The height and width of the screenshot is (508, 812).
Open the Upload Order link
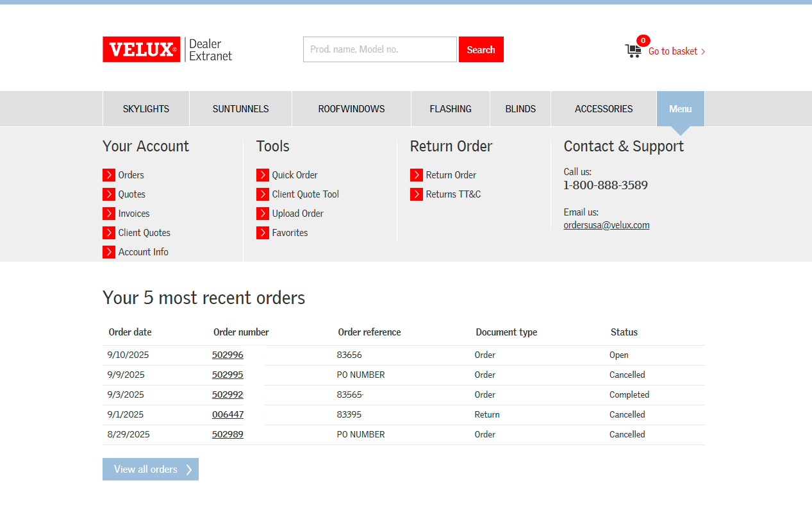pos(298,214)
